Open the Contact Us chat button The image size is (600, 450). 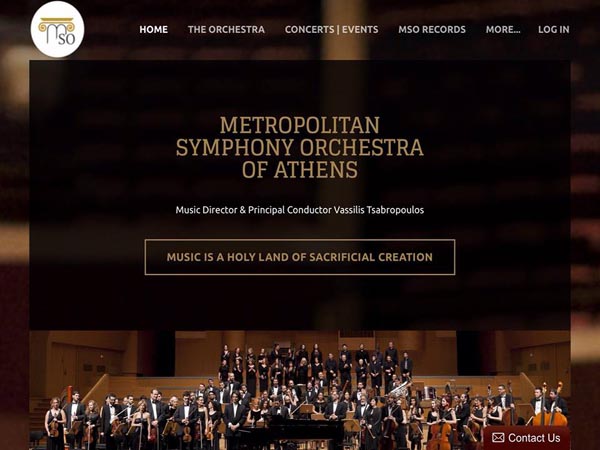(x=526, y=438)
